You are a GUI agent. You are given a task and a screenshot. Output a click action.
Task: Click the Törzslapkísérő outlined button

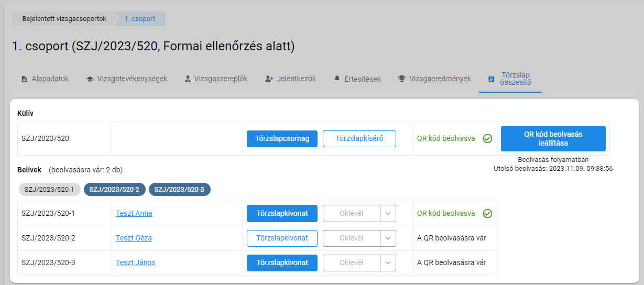coord(359,139)
